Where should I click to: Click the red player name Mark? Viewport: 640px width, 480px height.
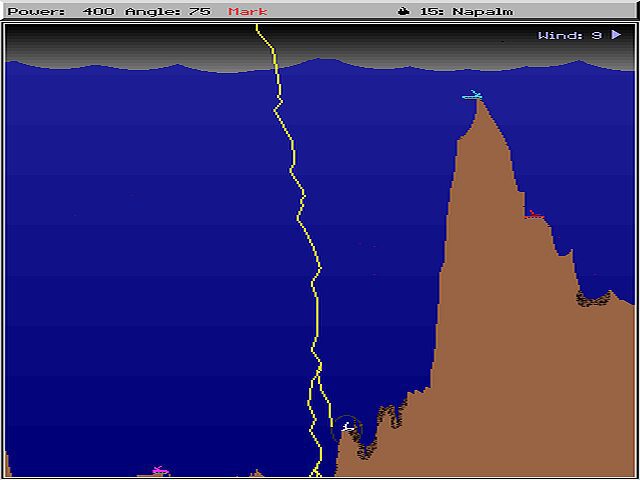point(248,11)
